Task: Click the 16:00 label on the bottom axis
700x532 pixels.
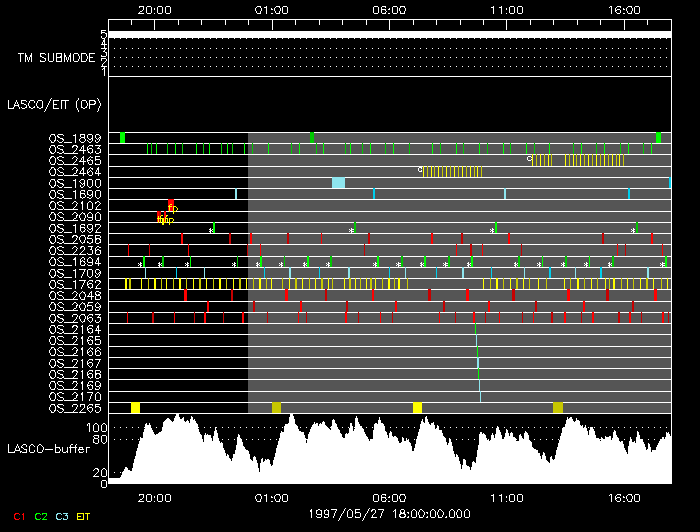Action: pos(624,496)
